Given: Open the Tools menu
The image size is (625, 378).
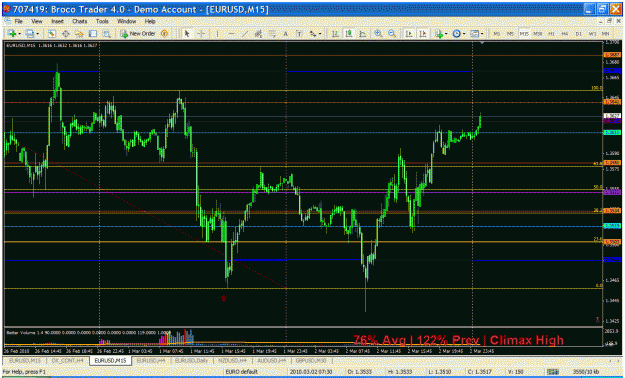Looking at the screenshot, I should coord(102,21).
